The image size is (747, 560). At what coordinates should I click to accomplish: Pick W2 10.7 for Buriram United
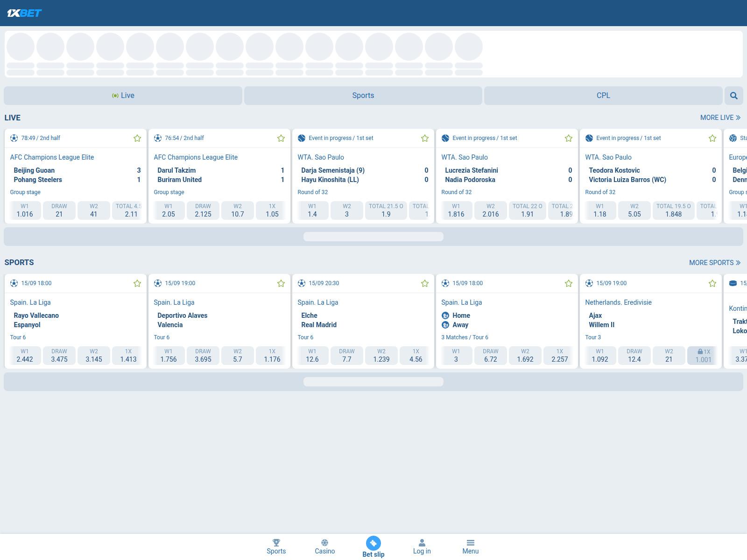(x=238, y=210)
